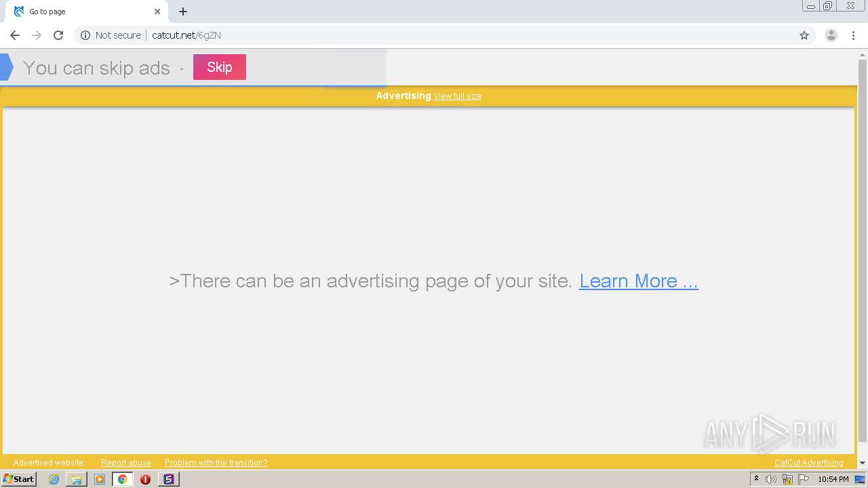Open a new tab

coord(183,12)
